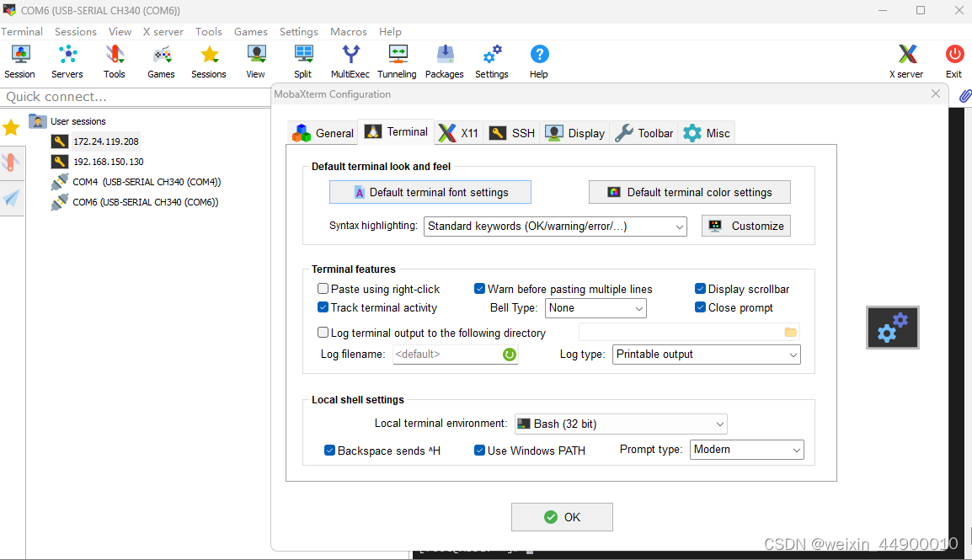This screenshot has height=560, width=972.
Task: Click the paper plane sidebar icon
Action: coord(11,198)
